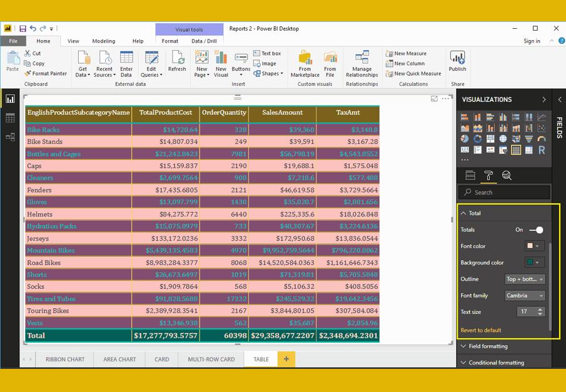
Task: Insert a Text box
Action: (x=267, y=54)
